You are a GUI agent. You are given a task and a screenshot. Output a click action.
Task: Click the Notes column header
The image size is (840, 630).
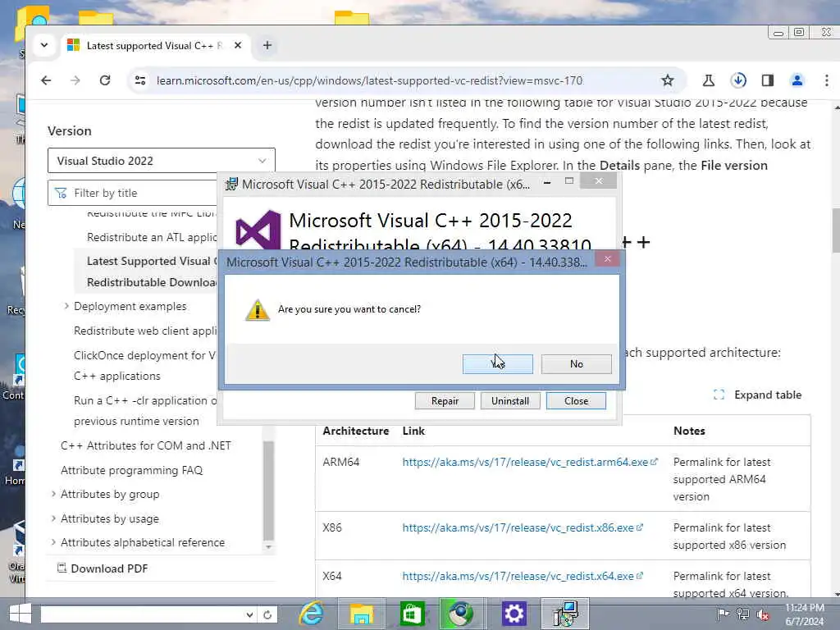click(x=689, y=431)
